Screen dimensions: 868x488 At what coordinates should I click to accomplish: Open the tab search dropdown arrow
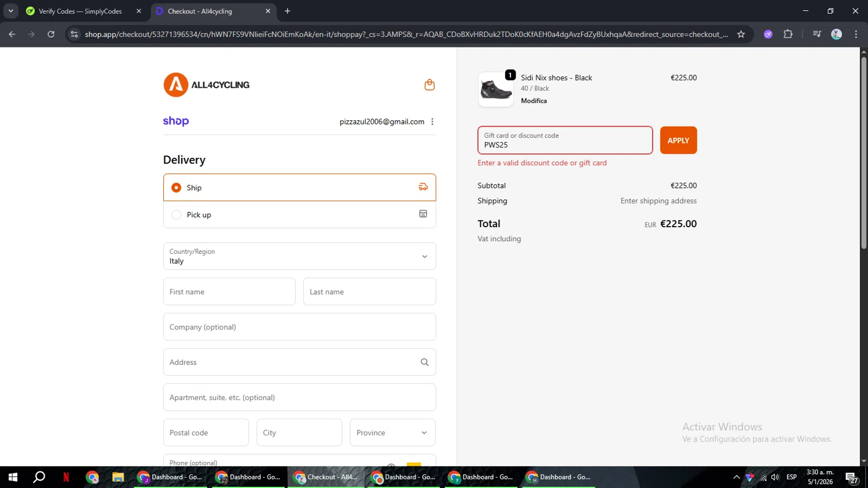pos(10,11)
